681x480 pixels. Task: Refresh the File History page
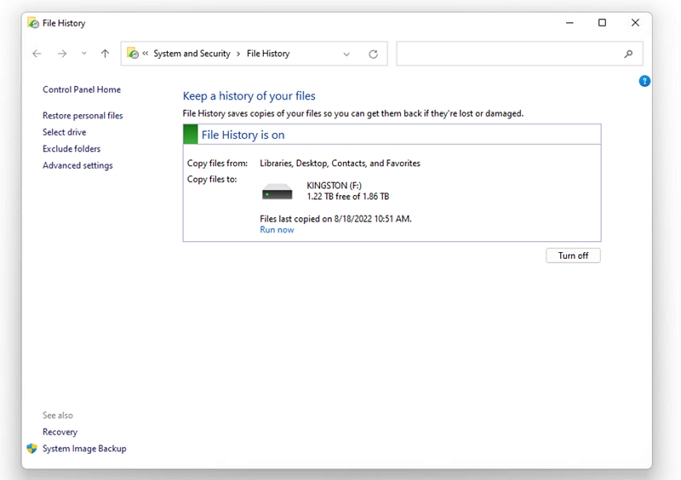(x=373, y=54)
